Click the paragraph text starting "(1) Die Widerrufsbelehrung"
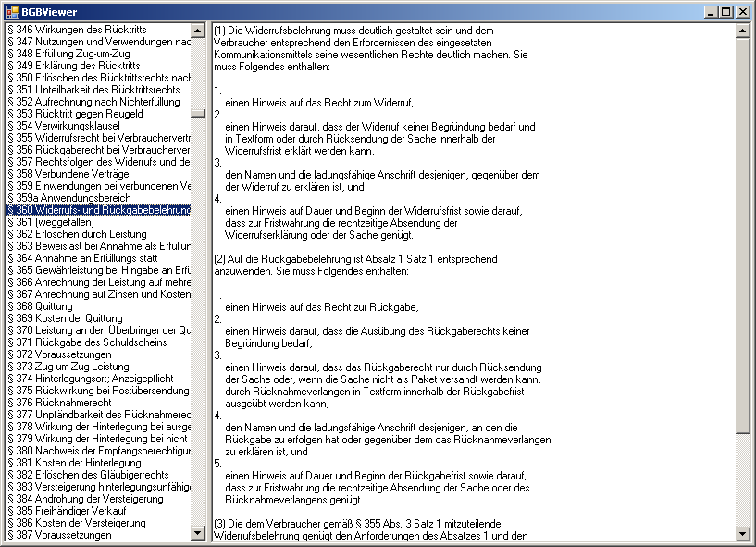Image resolution: width=756 pixels, height=547 pixels. coord(371,49)
